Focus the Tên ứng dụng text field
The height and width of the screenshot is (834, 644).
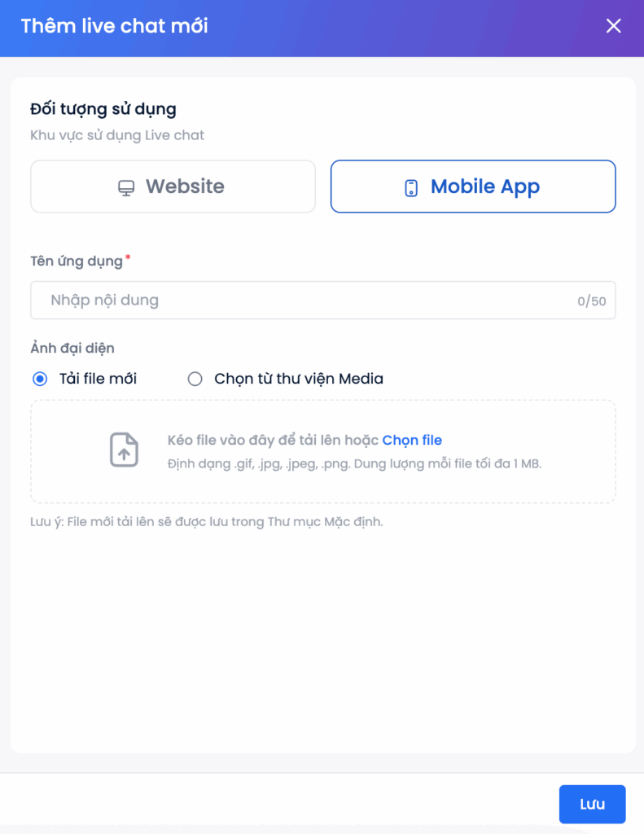pyautogui.click(x=322, y=301)
